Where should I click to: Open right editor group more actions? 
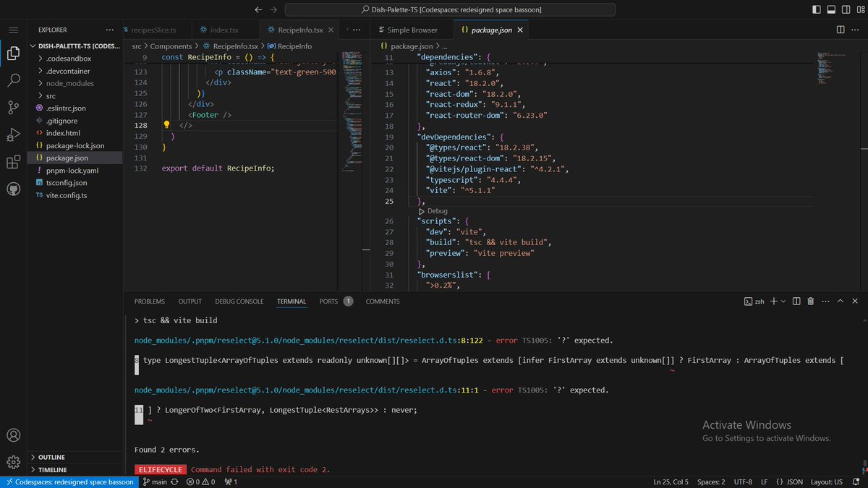point(856,30)
